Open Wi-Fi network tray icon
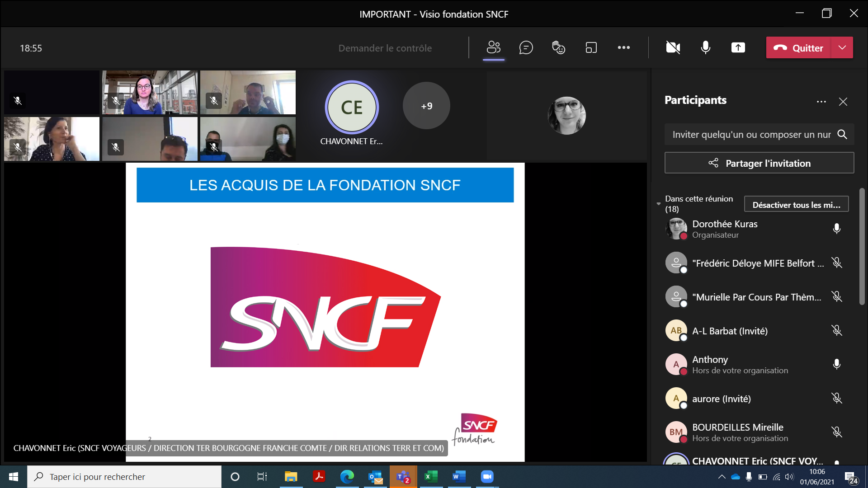868x488 pixels. tap(776, 477)
